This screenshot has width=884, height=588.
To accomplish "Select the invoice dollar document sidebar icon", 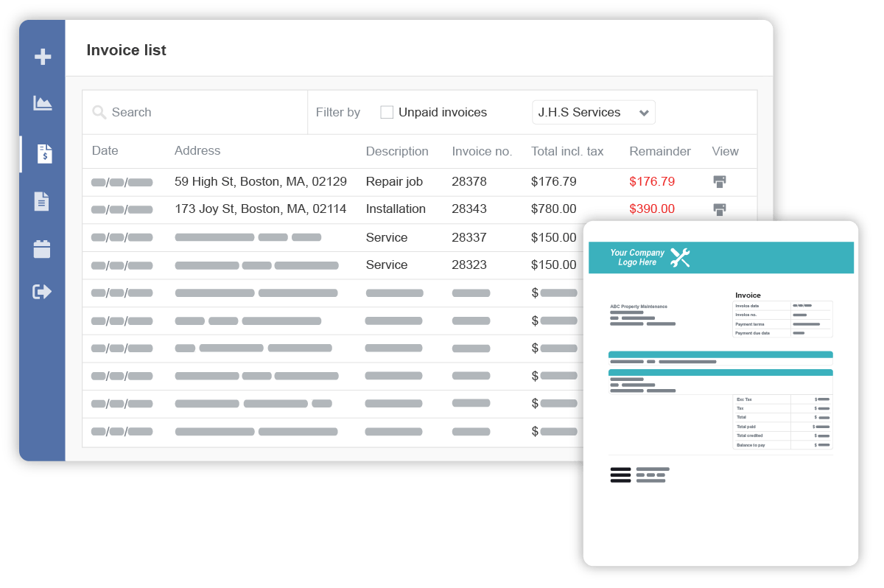I will (44, 154).
